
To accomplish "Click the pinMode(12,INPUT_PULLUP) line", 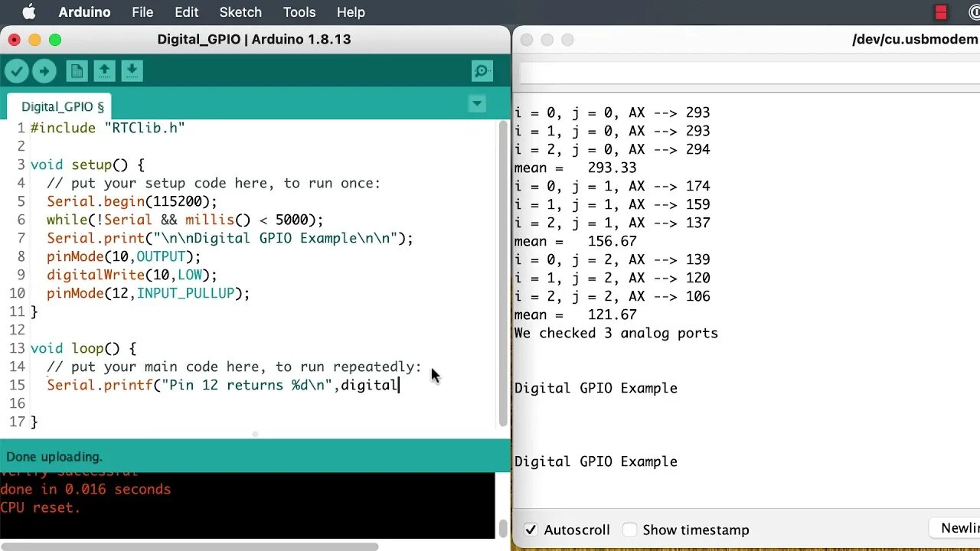I will [149, 293].
